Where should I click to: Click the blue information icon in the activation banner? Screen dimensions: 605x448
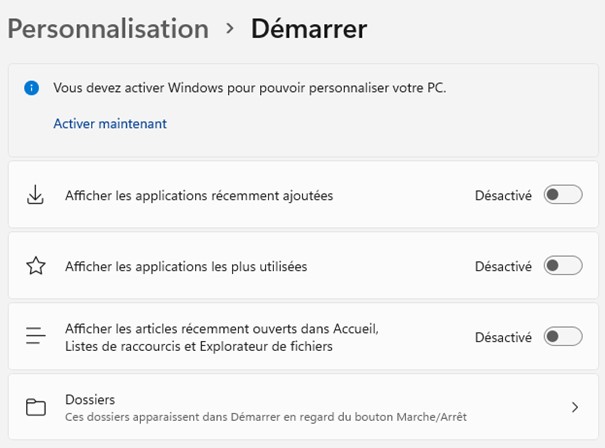[32, 88]
